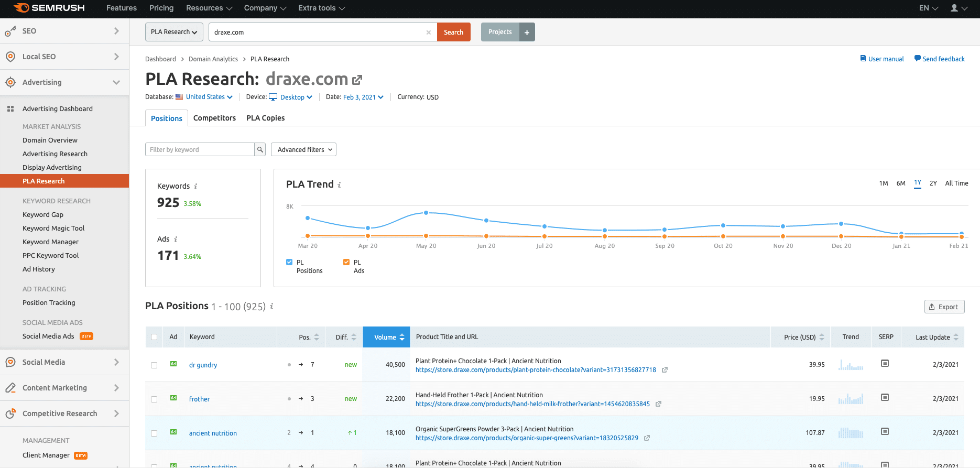Select the May 20 PL Positions point
This screenshot has height=468, width=980.
(426, 213)
